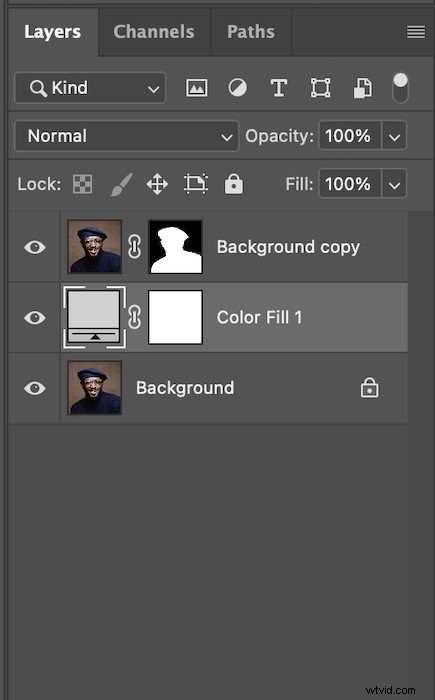The width and height of the screenshot is (435, 700).
Task: Select the Color Fill 1 layer name
Action: tap(259, 317)
